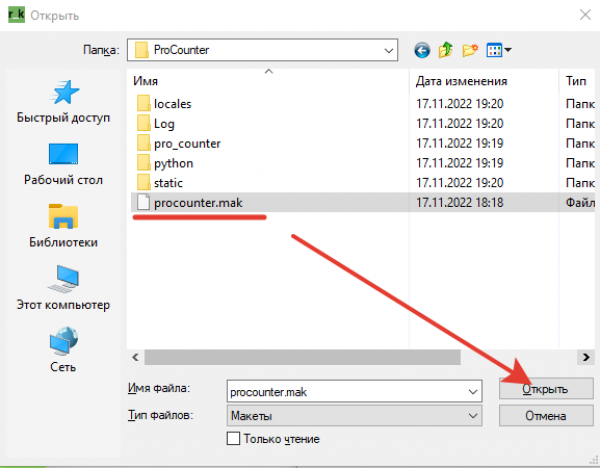Click date 17.11.2022 19:19 of pro_counter folder

(460, 143)
